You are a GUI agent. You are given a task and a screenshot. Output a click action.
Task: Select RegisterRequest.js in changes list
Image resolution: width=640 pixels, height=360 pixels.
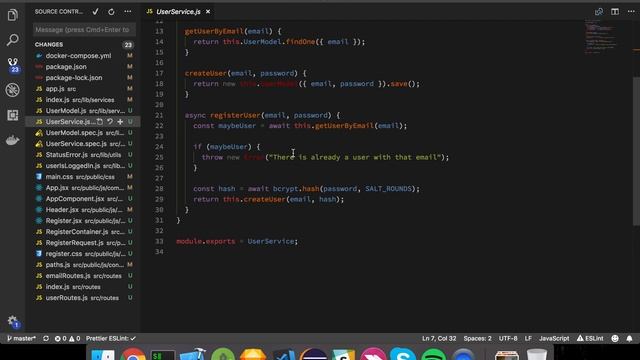83,243
